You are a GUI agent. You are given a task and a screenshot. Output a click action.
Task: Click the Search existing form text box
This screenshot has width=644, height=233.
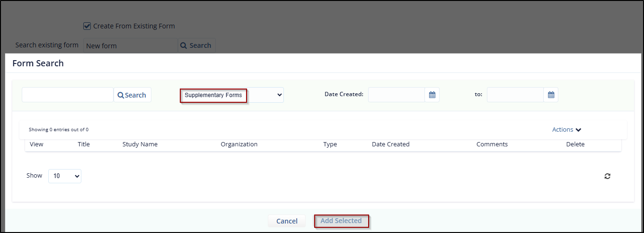click(x=131, y=45)
